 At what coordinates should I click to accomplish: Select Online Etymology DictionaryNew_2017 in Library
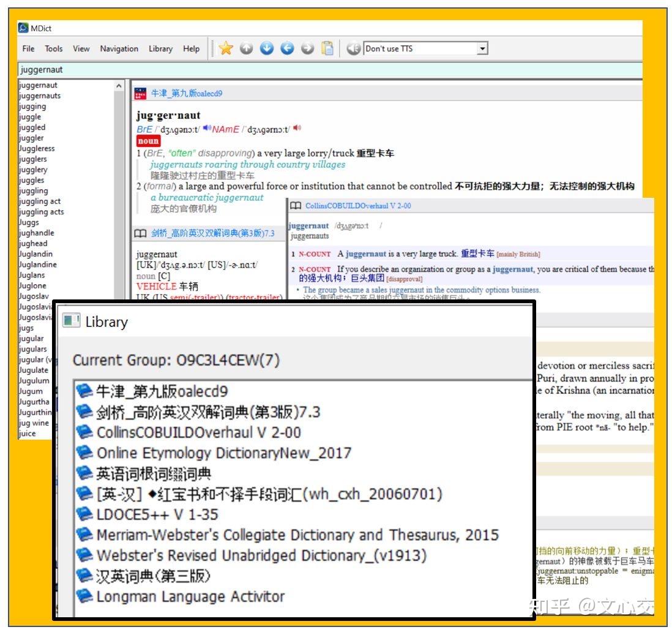point(224,453)
